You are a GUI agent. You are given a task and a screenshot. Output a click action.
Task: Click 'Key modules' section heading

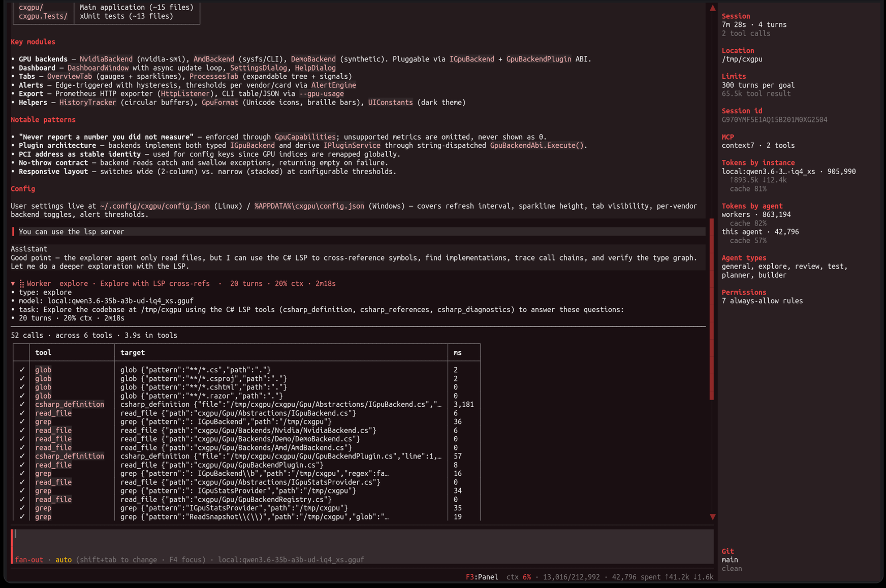pos(33,42)
